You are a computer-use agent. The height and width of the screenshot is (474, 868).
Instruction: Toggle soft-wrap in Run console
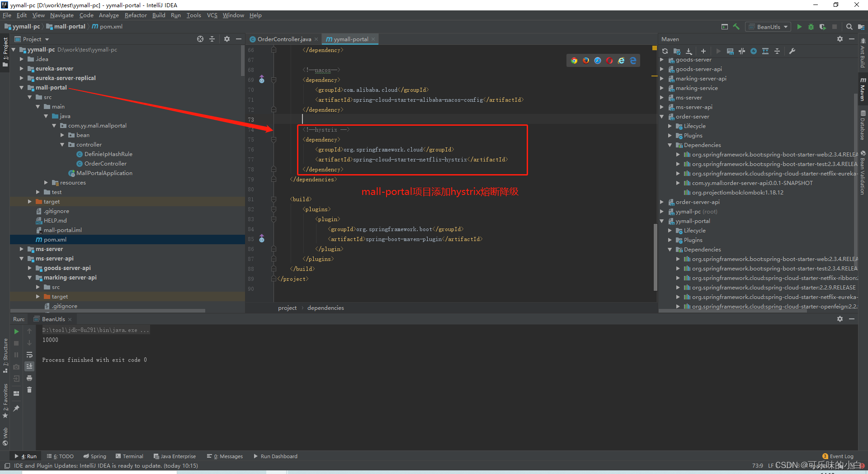[x=29, y=355]
